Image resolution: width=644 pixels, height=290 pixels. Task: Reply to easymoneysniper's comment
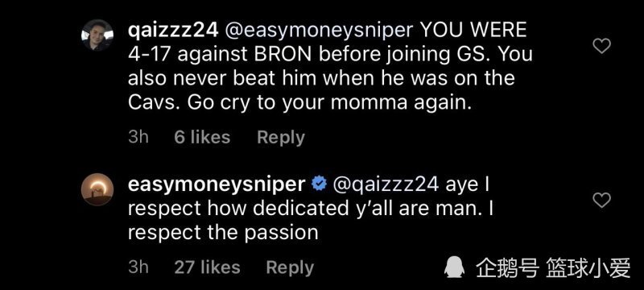(x=290, y=267)
